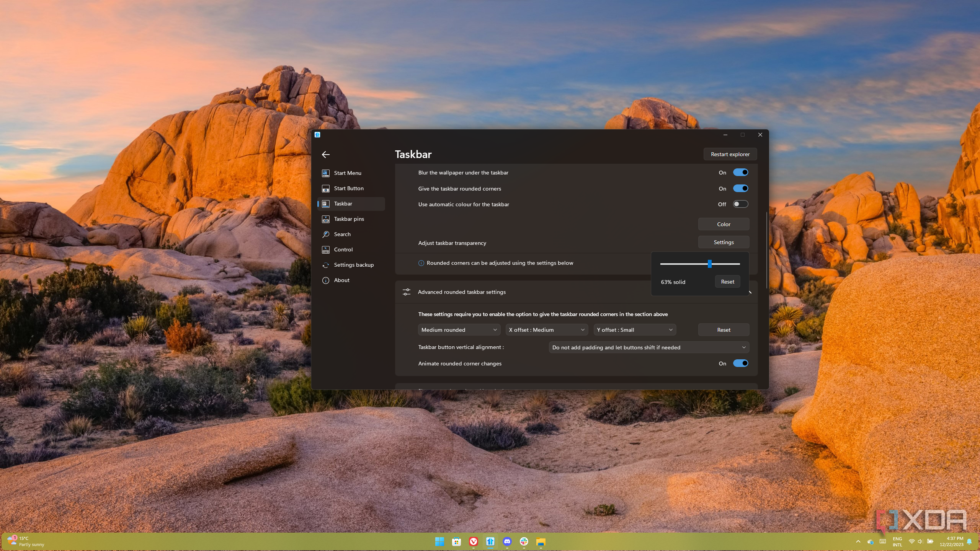Open the Search sidebar item
This screenshot has width=980, height=551.
click(x=351, y=234)
